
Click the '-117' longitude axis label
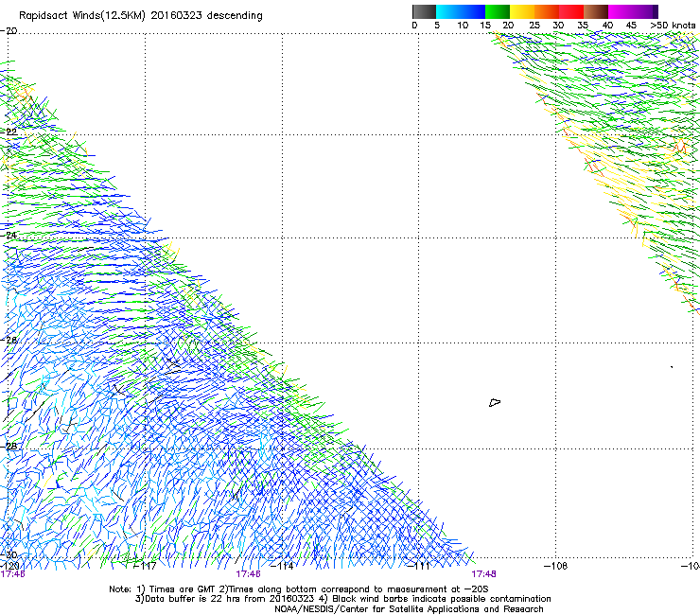coord(145,566)
